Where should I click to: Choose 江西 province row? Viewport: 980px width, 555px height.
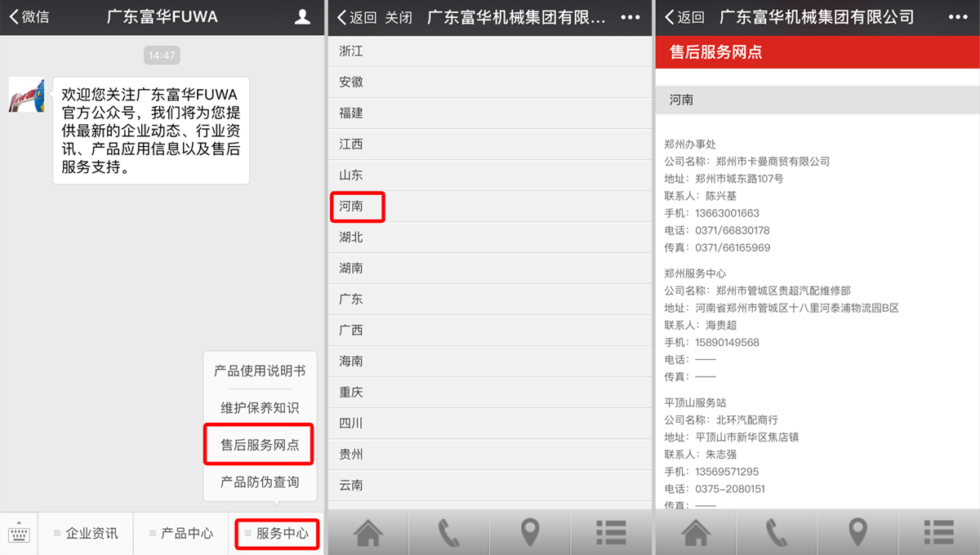coord(490,144)
